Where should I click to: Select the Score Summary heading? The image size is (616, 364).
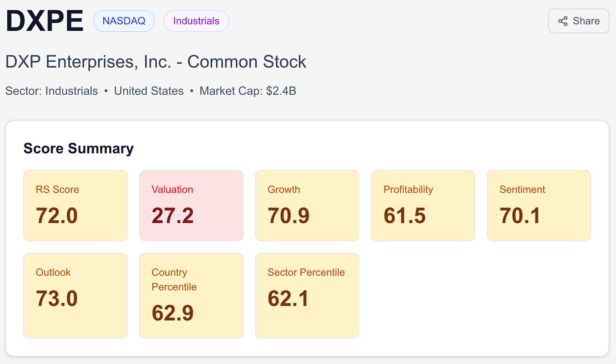pyautogui.click(x=79, y=148)
